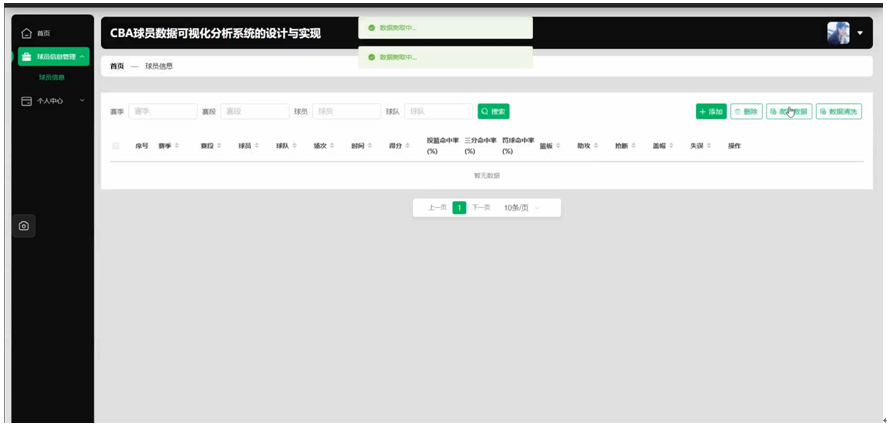Viewport: 887px width, 424px height.
Task: Focus the 球员 search input field
Action: point(346,111)
